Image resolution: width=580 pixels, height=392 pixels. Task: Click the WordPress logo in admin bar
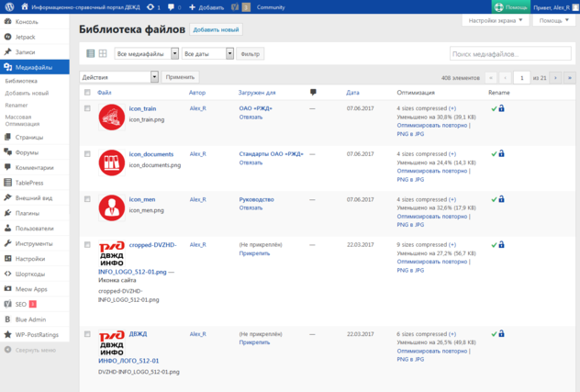pyautogui.click(x=8, y=6)
